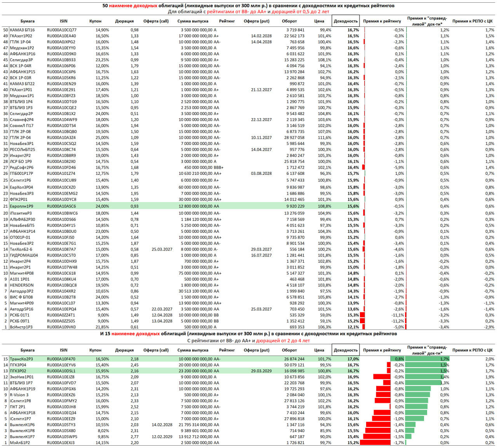The width and height of the screenshot is (497, 448).
Task: Click issue amount 21 795 314 000,00
Action: (x=195, y=425)
